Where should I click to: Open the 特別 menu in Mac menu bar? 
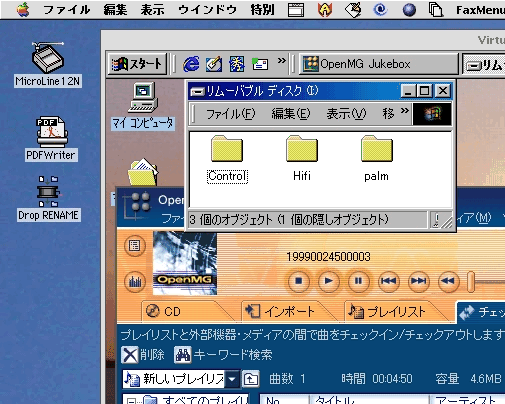262,10
